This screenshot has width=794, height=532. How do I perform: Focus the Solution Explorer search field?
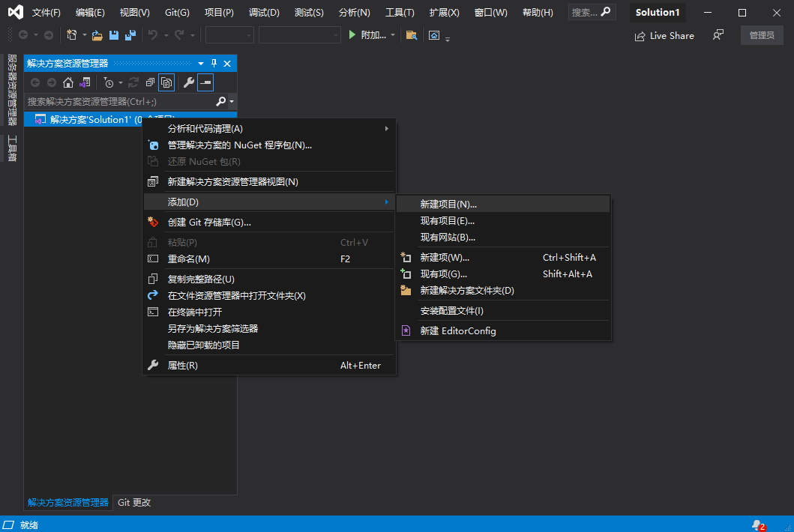click(x=121, y=101)
